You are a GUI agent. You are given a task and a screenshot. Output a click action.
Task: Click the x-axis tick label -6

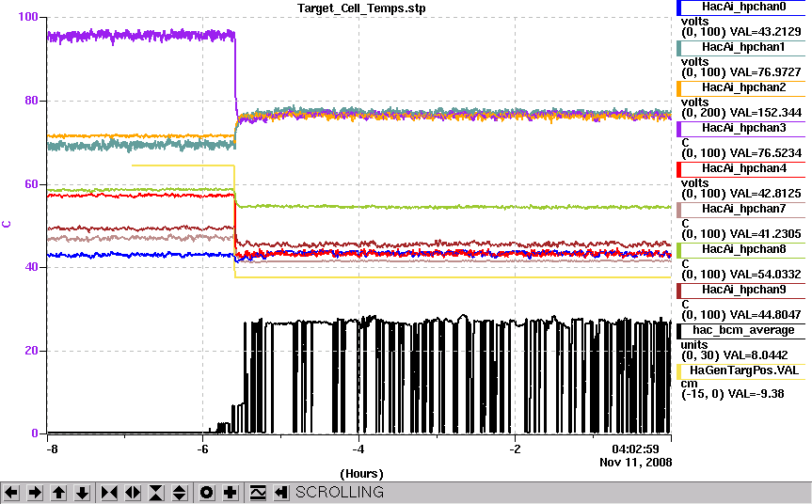pyautogui.click(x=202, y=449)
